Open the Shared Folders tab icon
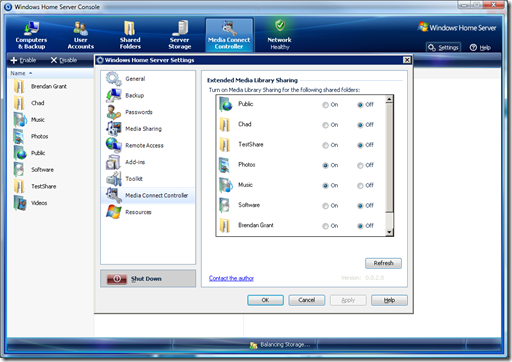Screen dimensions: 512x362 point(130,28)
